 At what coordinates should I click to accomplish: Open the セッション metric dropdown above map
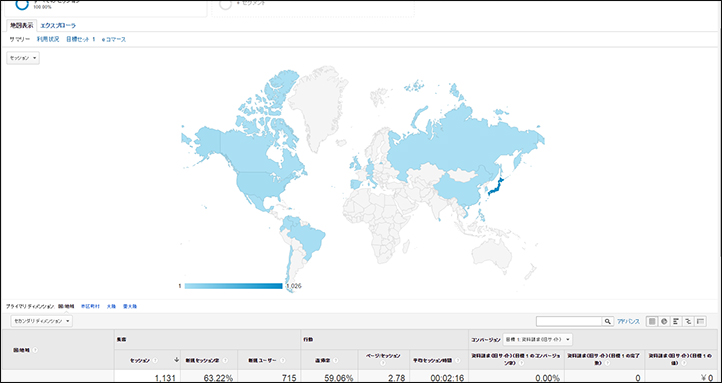click(23, 58)
